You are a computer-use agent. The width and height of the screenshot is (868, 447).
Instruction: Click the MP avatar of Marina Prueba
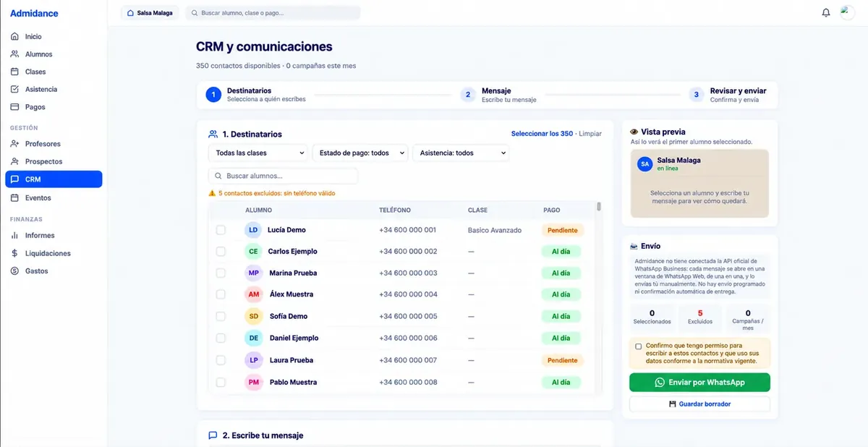coord(253,273)
